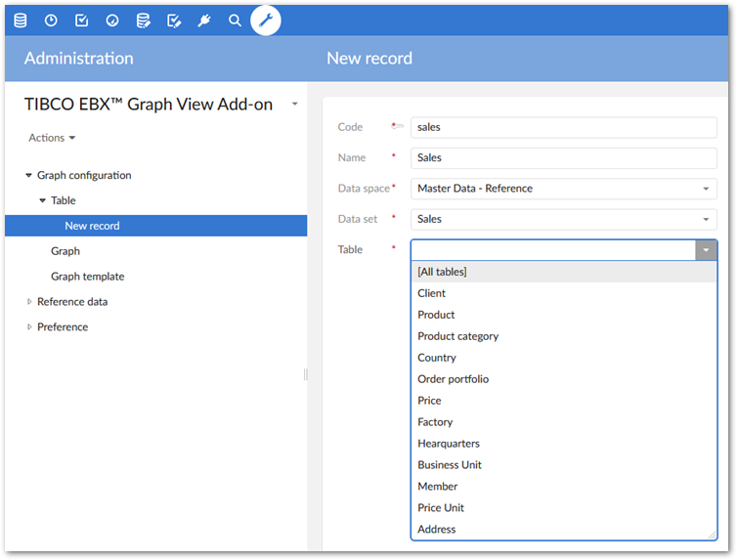The image size is (737, 560).
Task: Open the checkbox-with-pencil icon in top bar
Action: point(174,20)
